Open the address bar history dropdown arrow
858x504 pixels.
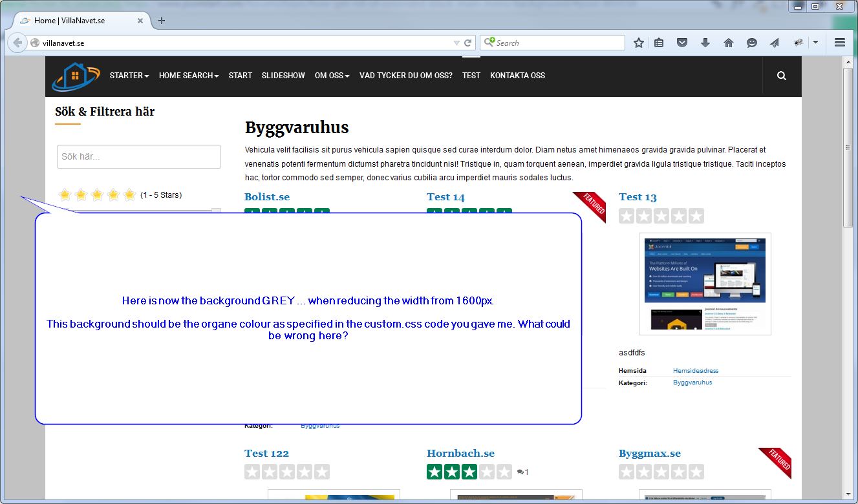[x=456, y=43]
